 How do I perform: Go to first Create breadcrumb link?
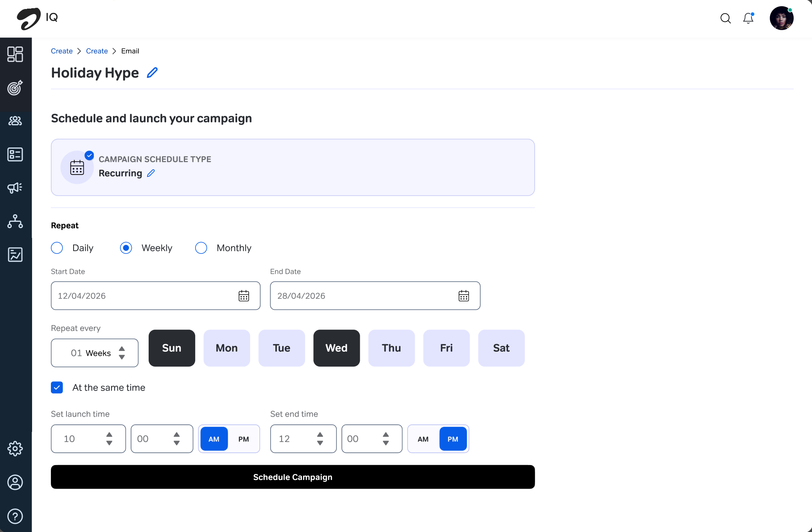click(62, 51)
